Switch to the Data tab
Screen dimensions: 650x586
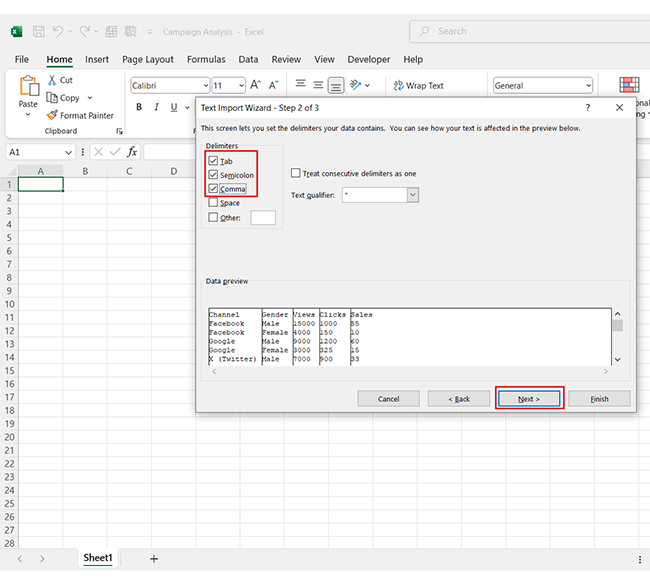click(248, 59)
